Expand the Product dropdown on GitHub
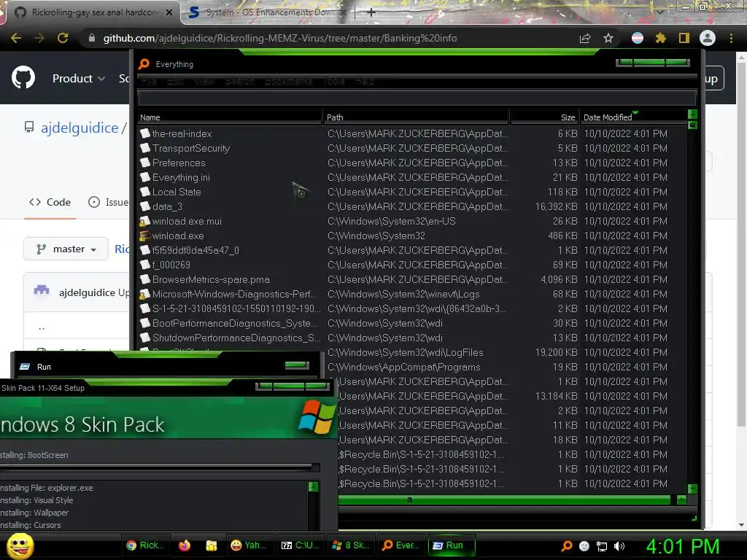 [79, 79]
